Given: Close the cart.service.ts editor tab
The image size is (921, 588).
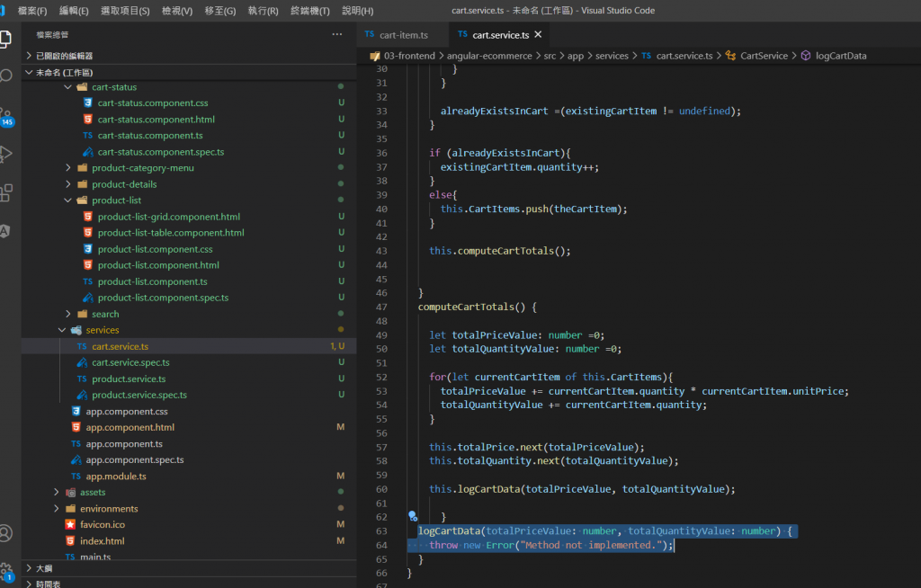Looking at the screenshot, I should coord(538,35).
